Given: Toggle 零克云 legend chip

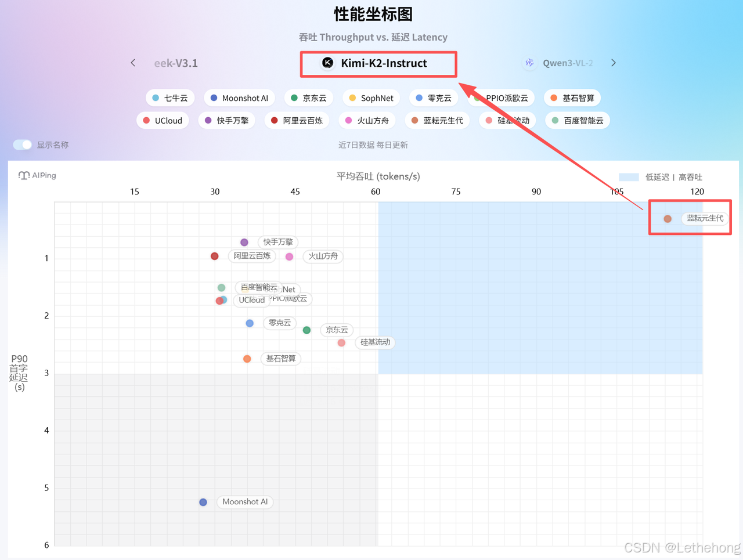Looking at the screenshot, I should click(433, 98).
